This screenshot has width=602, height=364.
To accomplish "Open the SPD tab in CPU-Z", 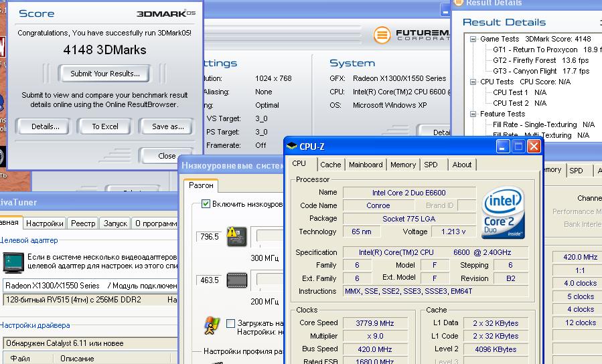I will click(431, 165).
